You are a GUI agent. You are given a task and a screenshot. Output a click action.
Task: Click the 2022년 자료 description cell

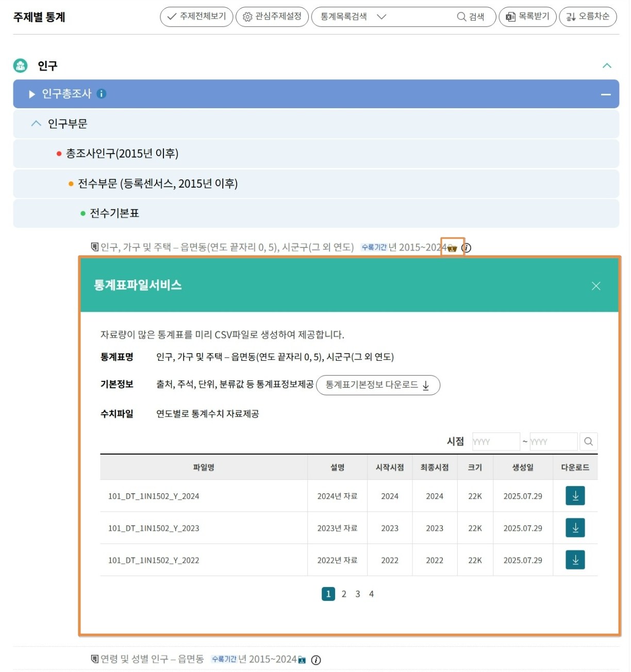pyautogui.click(x=337, y=560)
